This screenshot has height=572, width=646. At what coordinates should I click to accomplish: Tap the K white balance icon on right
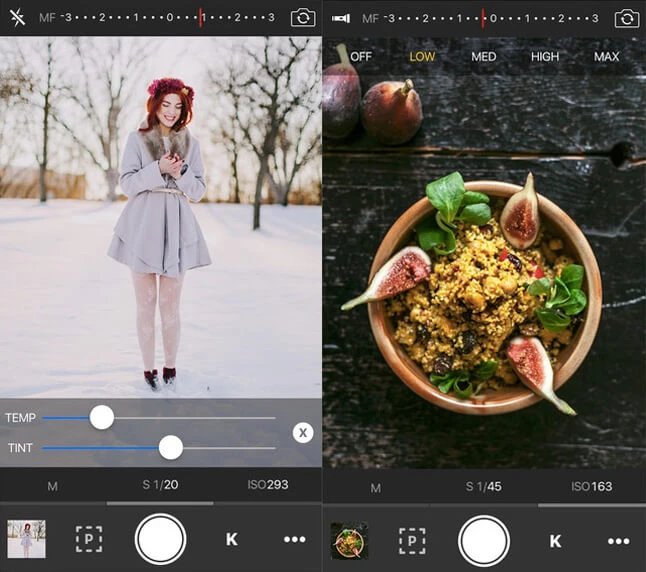pyautogui.click(x=555, y=541)
